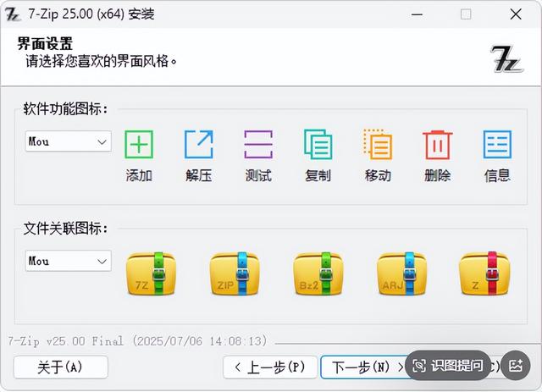Click the 移动 label text
This screenshot has width=542, height=392.
378,175
